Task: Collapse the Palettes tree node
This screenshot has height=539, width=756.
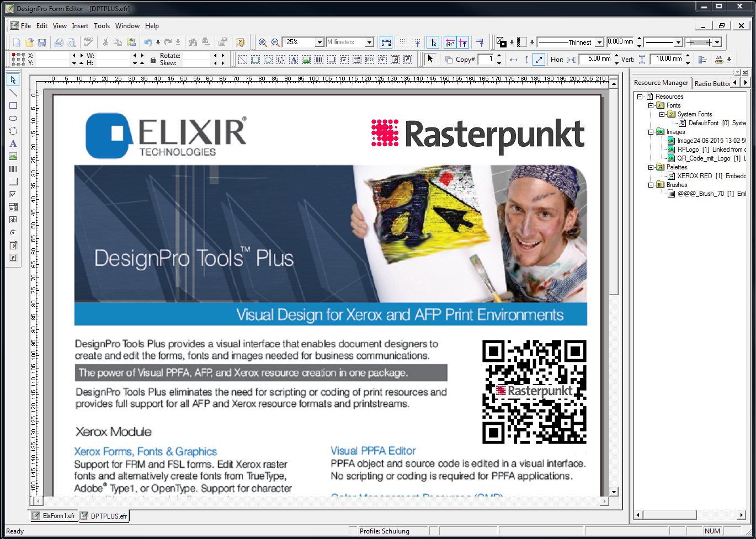Action: click(651, 167)
